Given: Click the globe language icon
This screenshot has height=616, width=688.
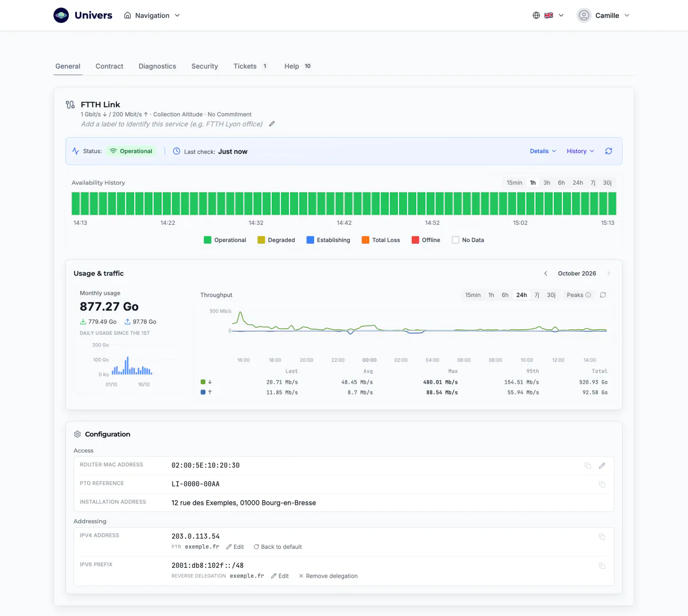Looking at the screenshot, I should 536,15.
